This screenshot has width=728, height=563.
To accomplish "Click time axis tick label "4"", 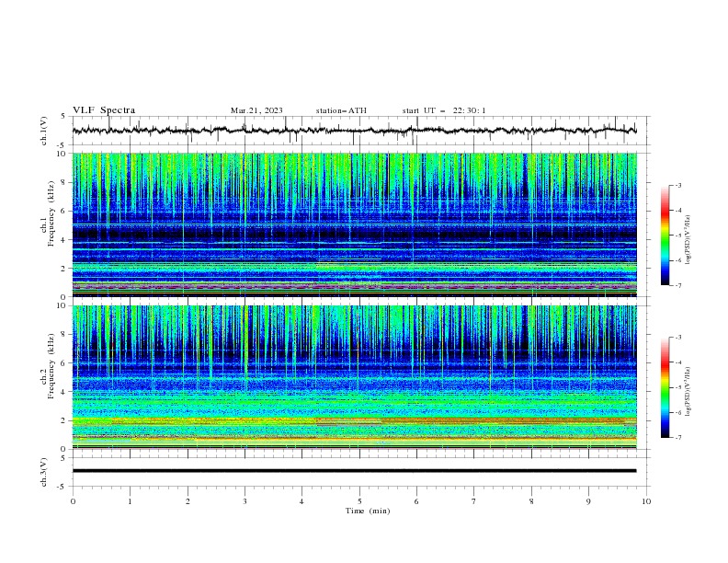I will tap(301, 501).
